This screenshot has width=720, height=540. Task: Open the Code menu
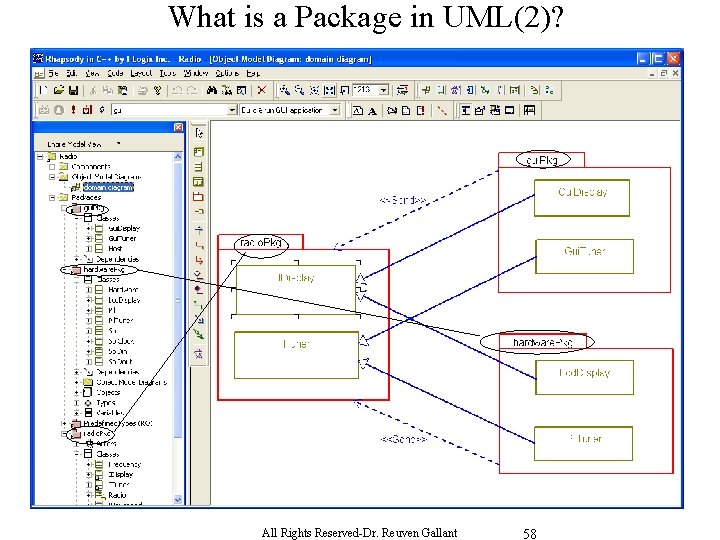(115, 73)
